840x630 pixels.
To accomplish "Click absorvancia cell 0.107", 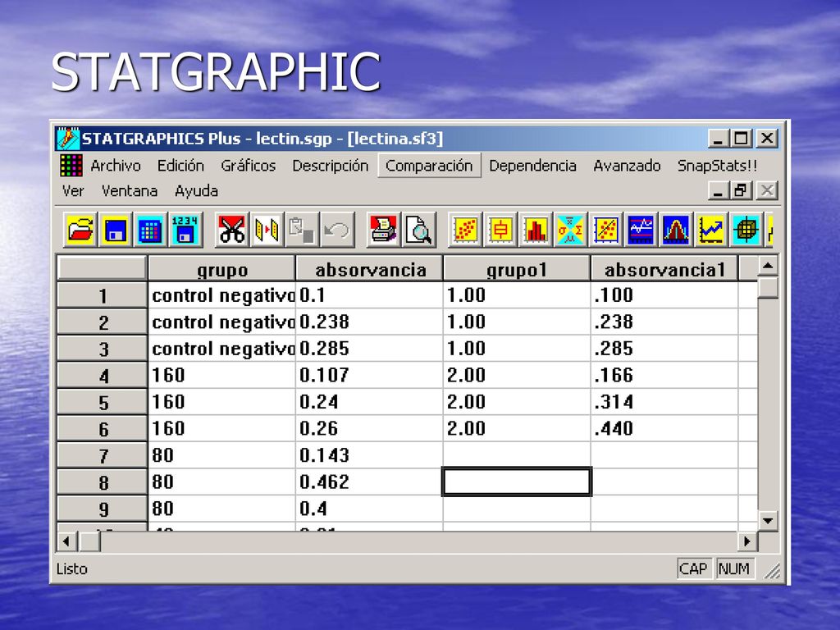I will 370,375.
